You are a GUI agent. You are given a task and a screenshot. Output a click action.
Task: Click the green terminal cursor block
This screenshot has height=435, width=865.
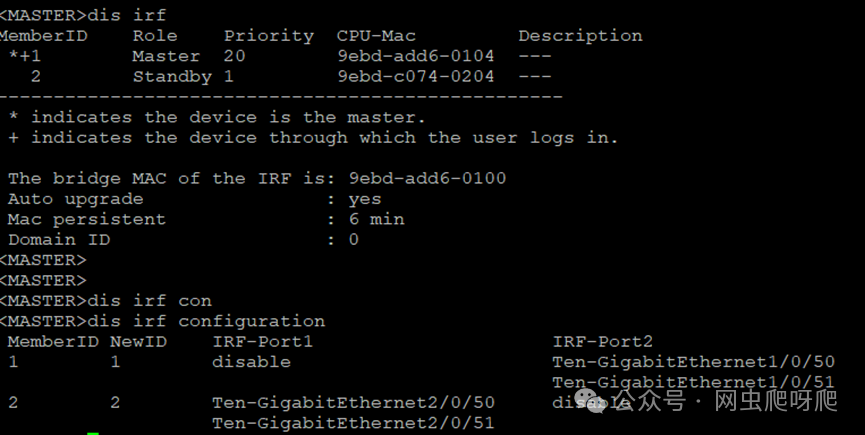(93, 433)
